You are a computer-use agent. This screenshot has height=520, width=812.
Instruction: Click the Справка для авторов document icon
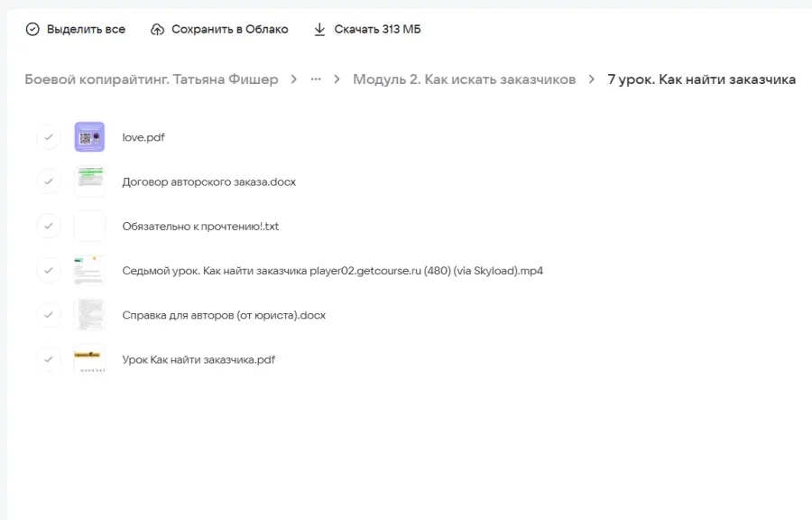pos(89,315)
